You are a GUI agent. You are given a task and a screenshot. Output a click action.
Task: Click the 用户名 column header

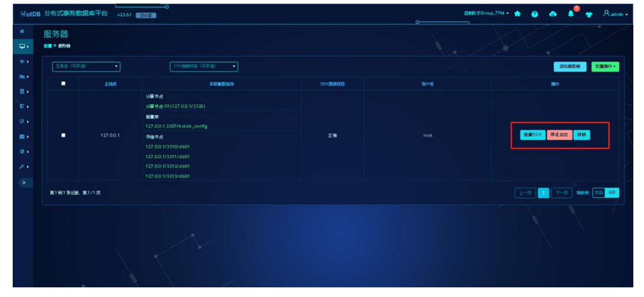coord(427,84)
